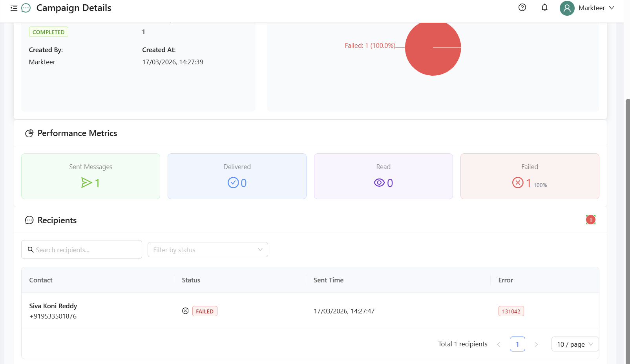Image resolution: width=630 pixels, height=364 pixels.
Task: Select the Performance Metrics pie-chart icon
Action: coord(29,133)
